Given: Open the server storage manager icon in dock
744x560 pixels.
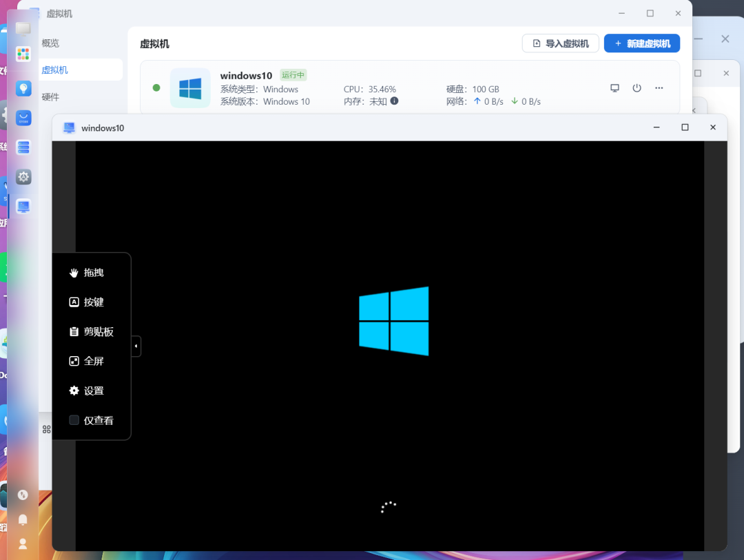Looking at the screenshot, I should (x=23, y=147).
